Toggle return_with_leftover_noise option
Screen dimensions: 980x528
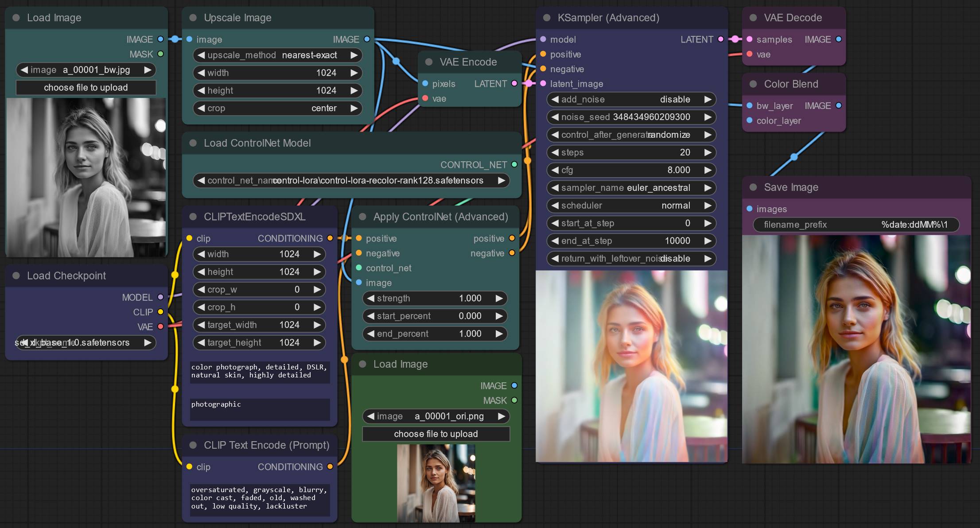[631, 258]
